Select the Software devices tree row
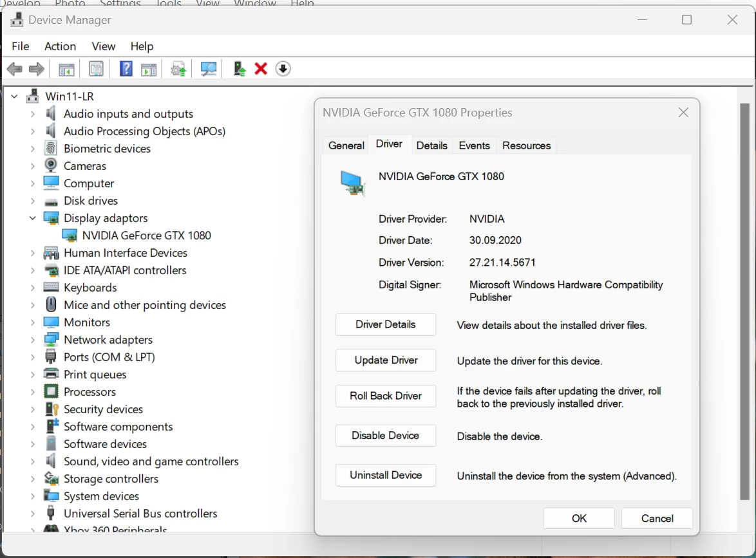The image size is (756, 558). [x=105, y=444]
